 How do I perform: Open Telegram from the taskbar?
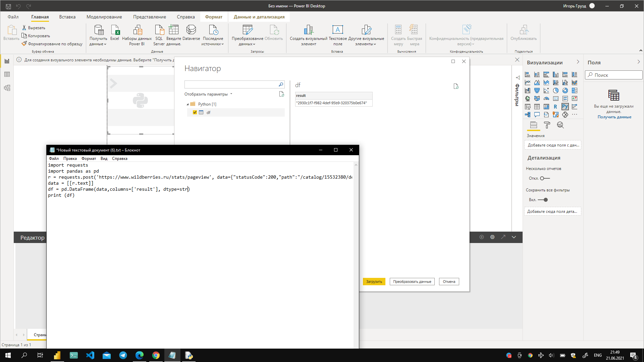[x=123, y=355]
